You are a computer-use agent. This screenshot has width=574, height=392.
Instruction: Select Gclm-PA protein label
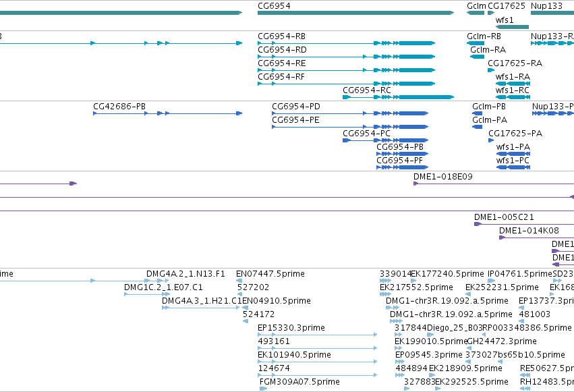click(x=490, y=120)
